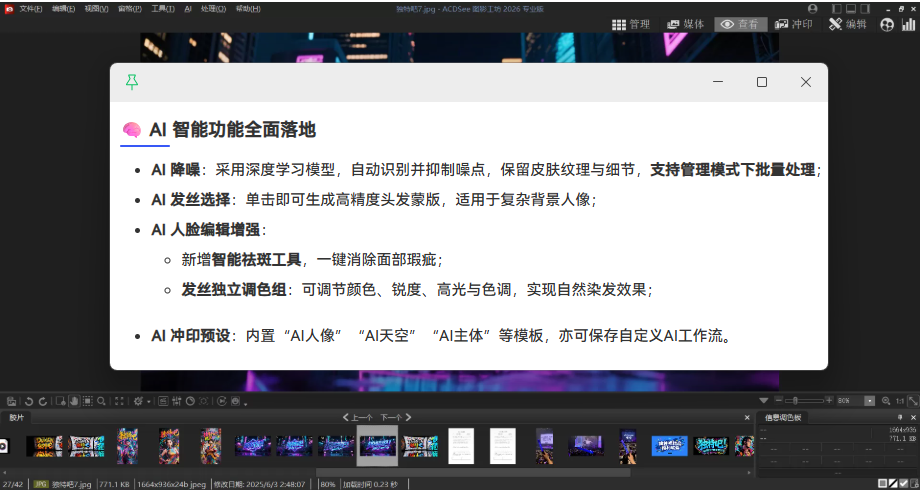
Task: Select the blue banner thumbnail in filmstrip
Action: (x=670, y=446)
